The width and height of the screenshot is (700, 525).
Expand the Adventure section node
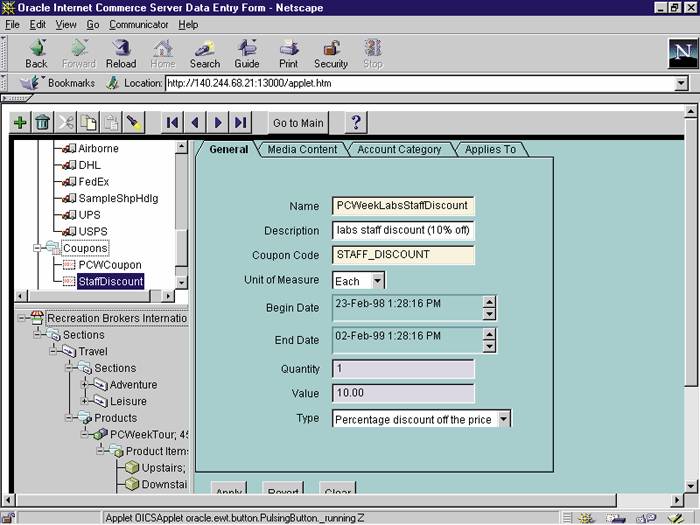84,385
